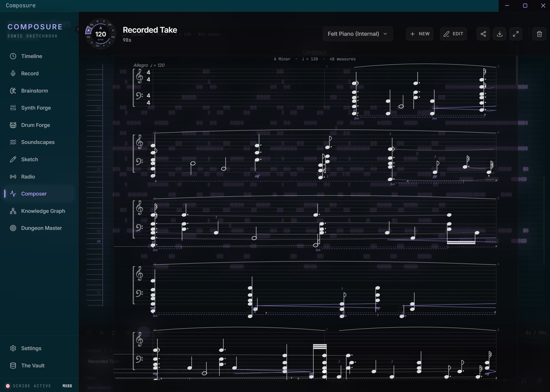
Task: Open the Timeline section
Action: [39, 56]
